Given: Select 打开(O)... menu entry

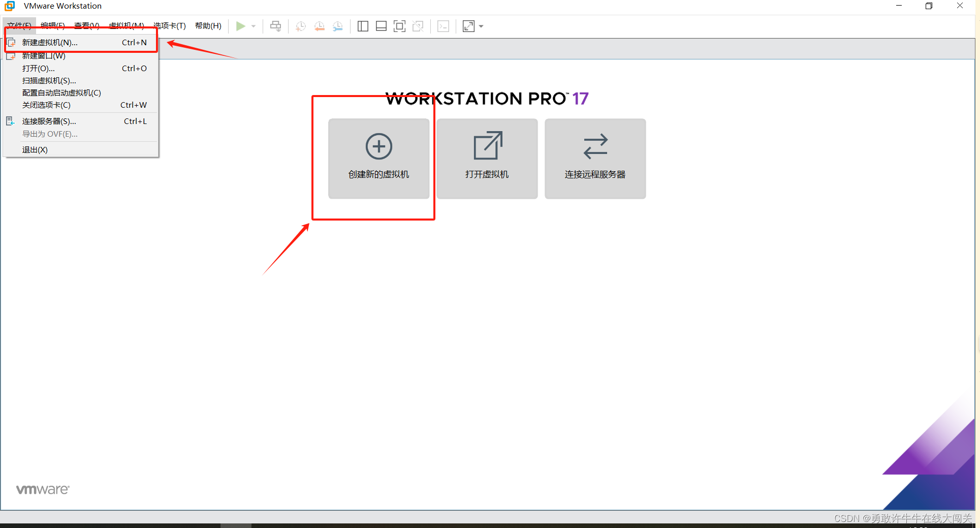Looking at the screenshot, I should click(x=81, y=69).
